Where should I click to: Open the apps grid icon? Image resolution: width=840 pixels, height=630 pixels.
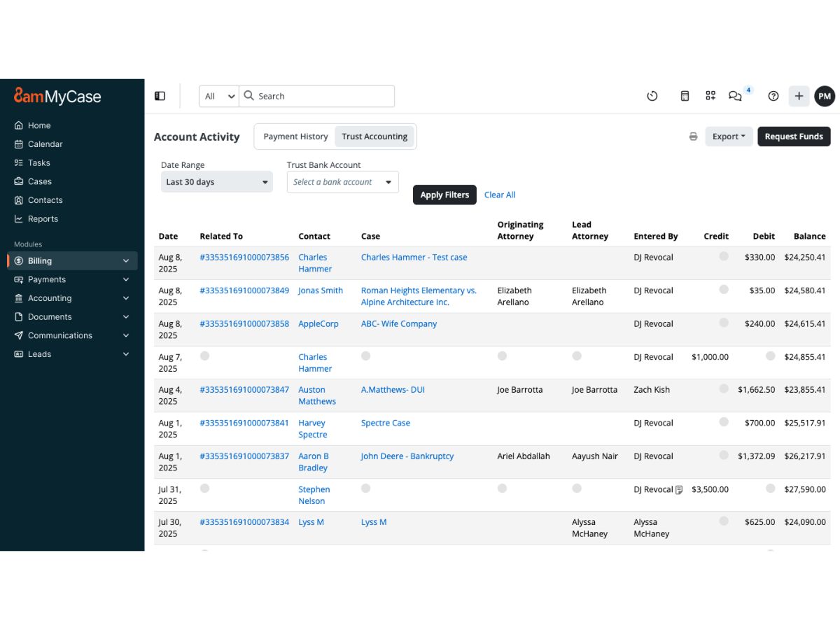(710, 96)
